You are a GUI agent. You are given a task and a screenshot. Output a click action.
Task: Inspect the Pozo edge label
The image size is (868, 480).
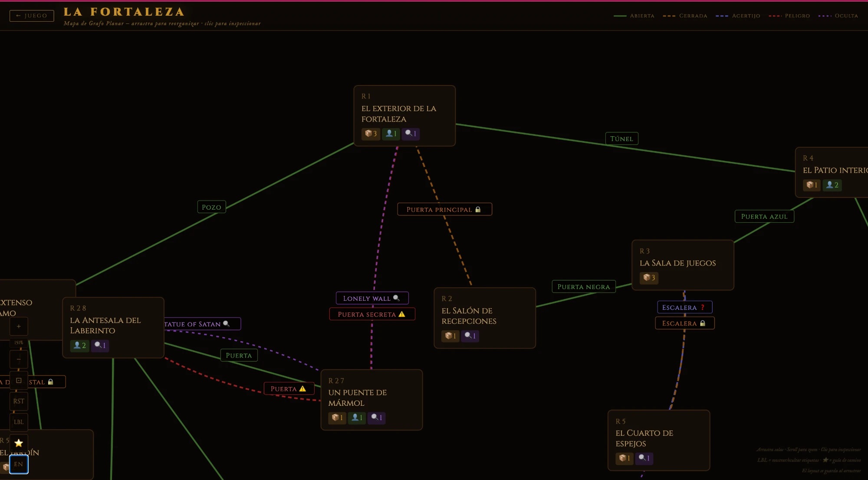point(211,207)
